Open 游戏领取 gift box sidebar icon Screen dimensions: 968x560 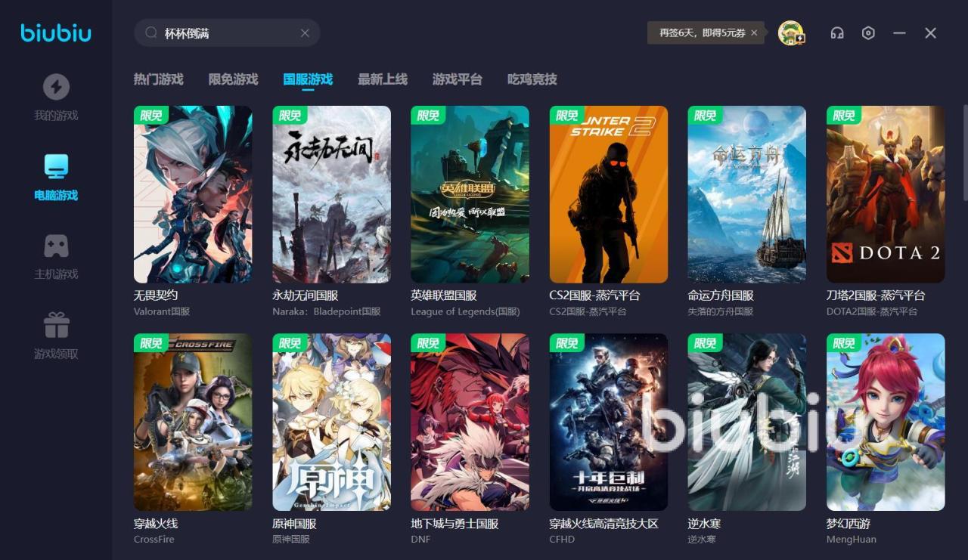click(x=56, y=326)
